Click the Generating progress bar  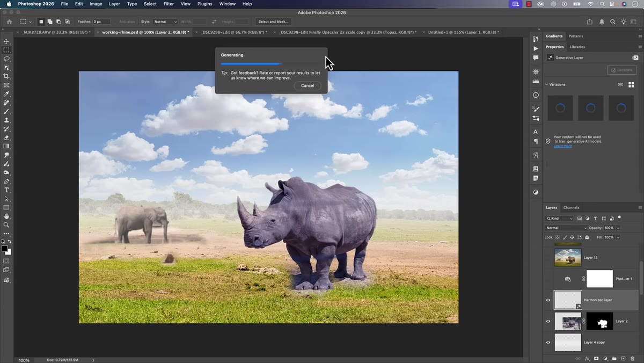click(x=271, y=64)
